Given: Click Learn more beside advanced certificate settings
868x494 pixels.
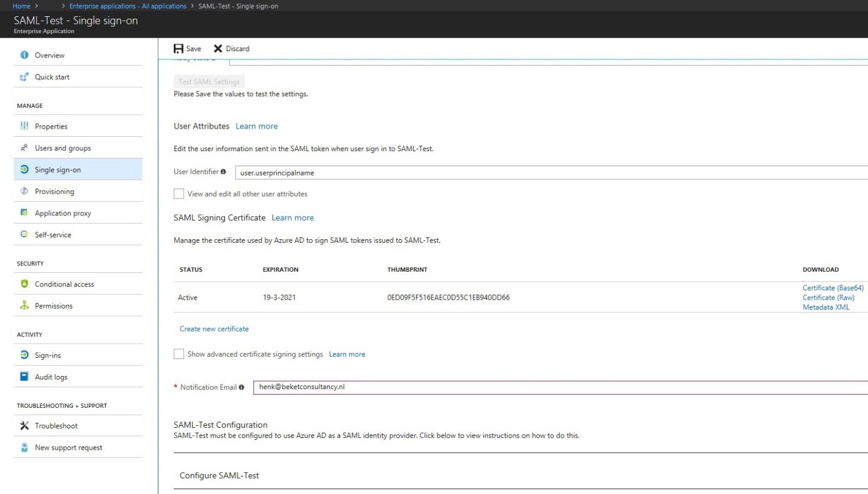Looking at the screenshot, I should (x=347, y=354).
